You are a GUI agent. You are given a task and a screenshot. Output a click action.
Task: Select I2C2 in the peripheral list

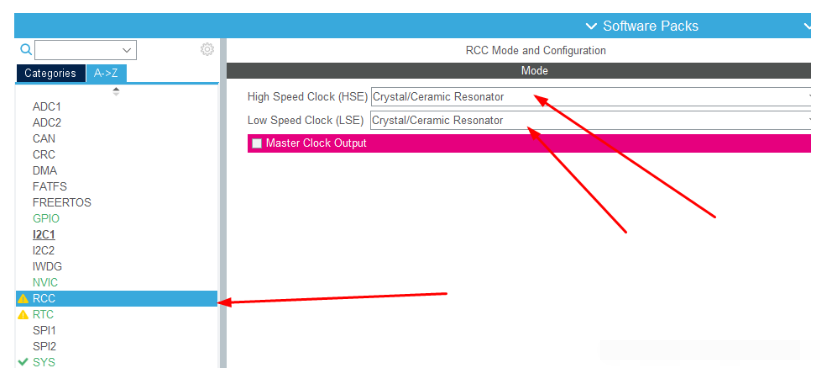click(x=44, y=251)
